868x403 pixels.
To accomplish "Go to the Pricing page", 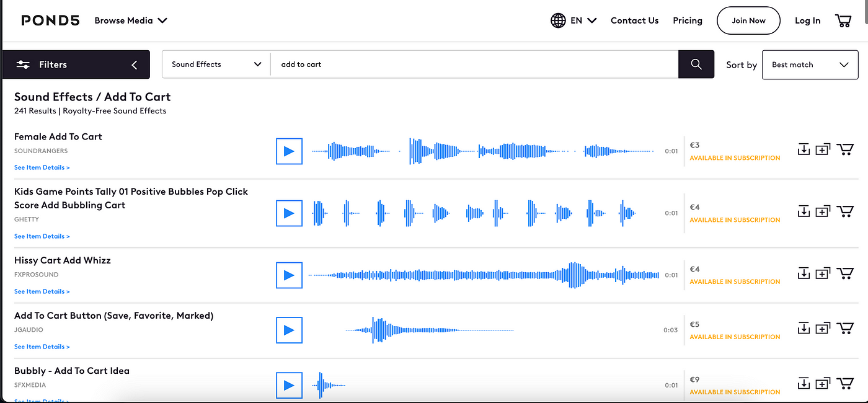I will coord(687,20).
